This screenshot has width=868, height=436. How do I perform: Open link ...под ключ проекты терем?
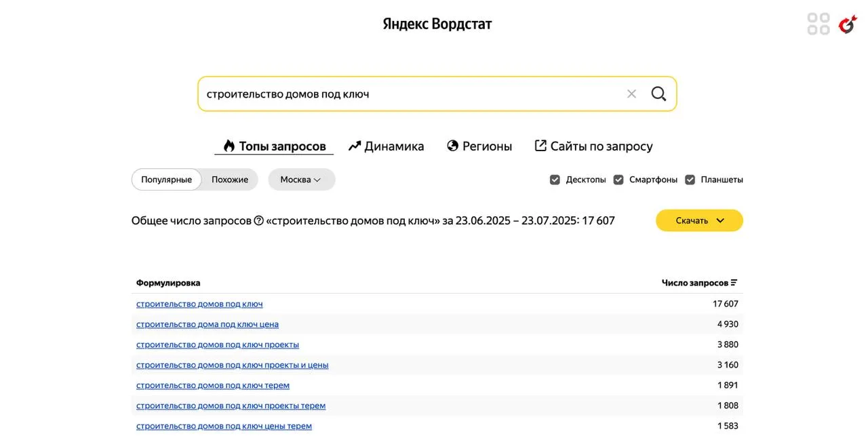[x=231, y=405]
